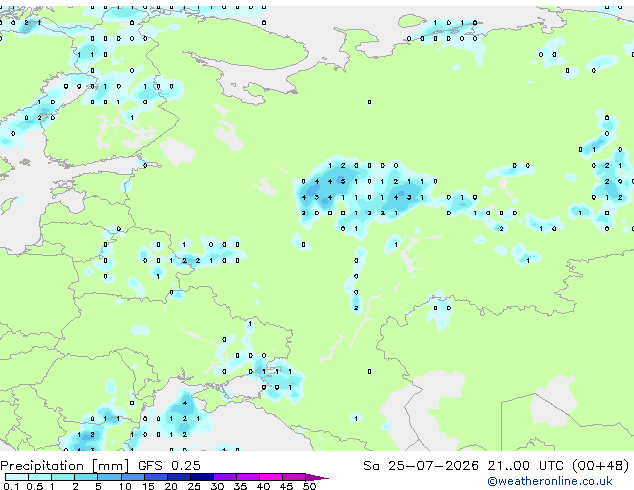This screenshot has height=490, width=634.
Task: Click the '30' legend scale label
Action: click(x=217, y=486)
